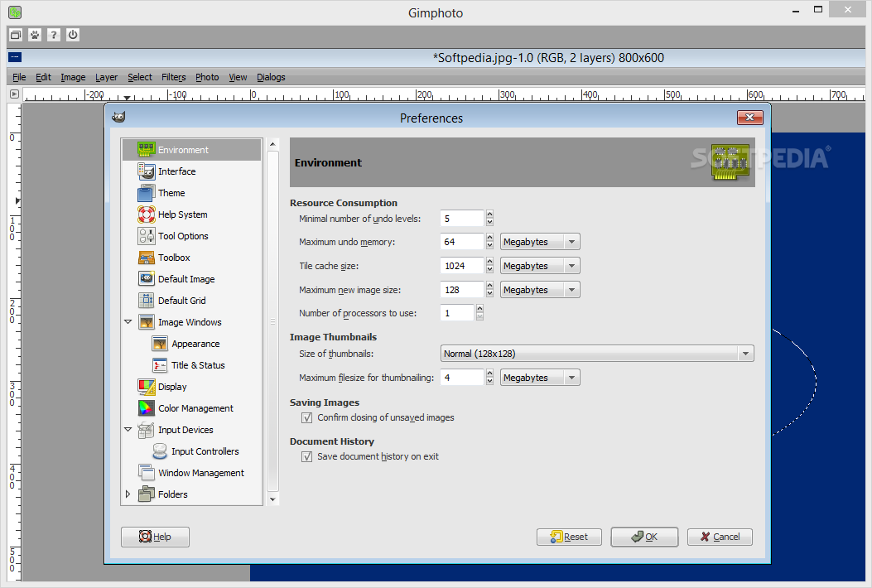This screenshot has width=872, height=588.
Task: Confirm preferences with OK button
Action: (644, 537)
